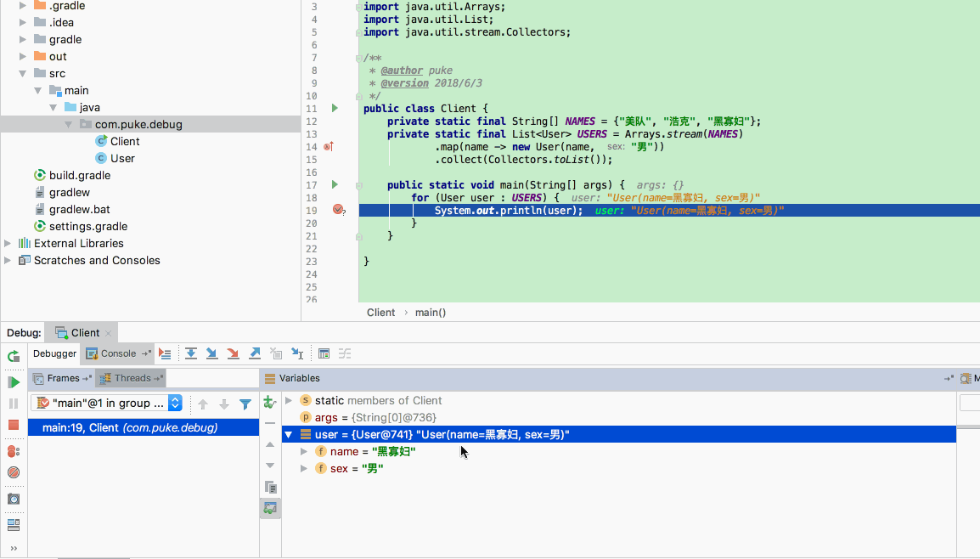Collapse the com.puke.debug package

[68, 124]
